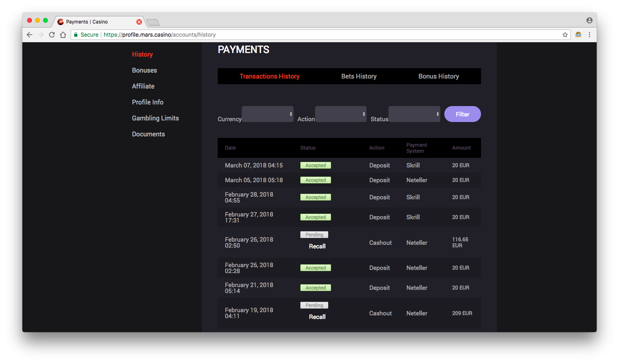Click the Payment System column header
This screenshot has height=364, width=619.
click(x=417, y=148)
